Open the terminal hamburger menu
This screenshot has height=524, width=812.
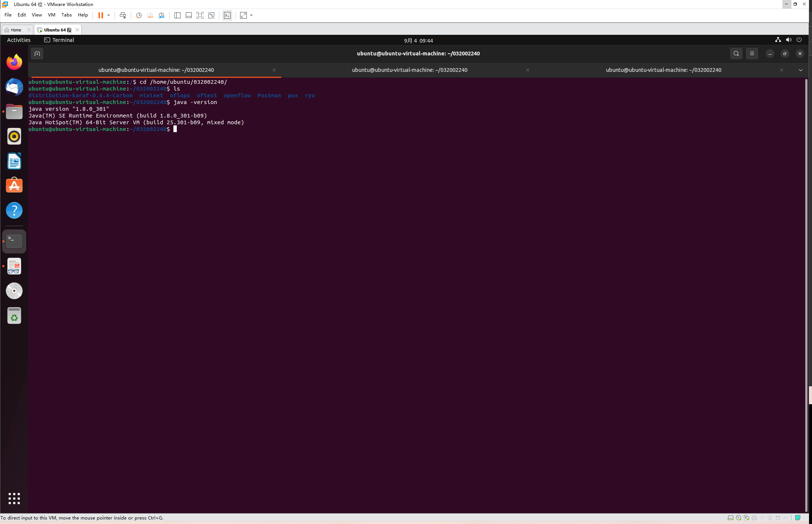752,54
